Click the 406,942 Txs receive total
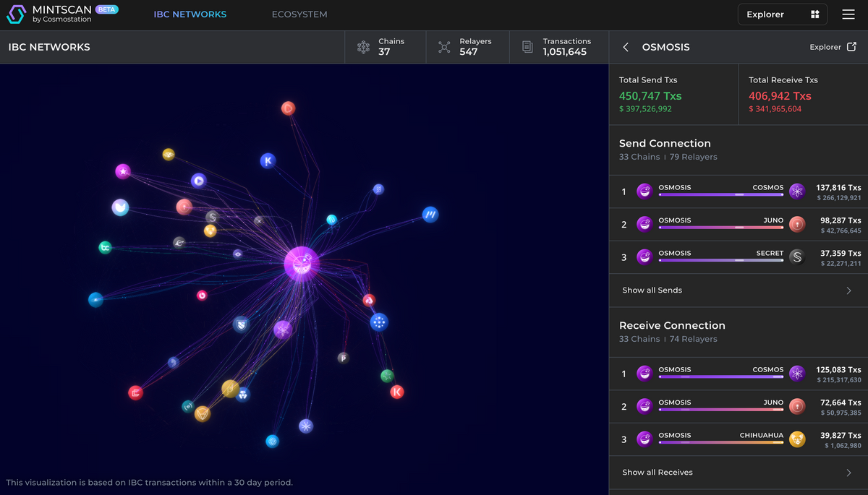Image resolution: width=868 pixels, height=495 pixels. pos(780,96)
